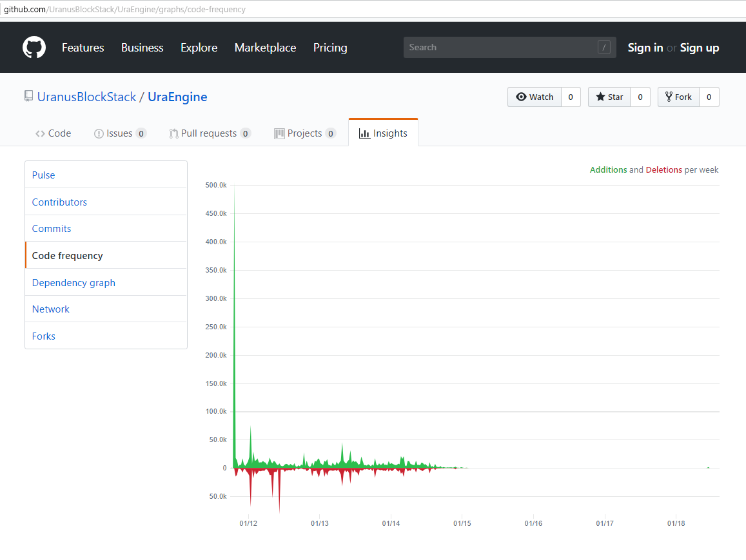Focus the GitHub Search field
The image size is (746, 560).
pos(509,47)
